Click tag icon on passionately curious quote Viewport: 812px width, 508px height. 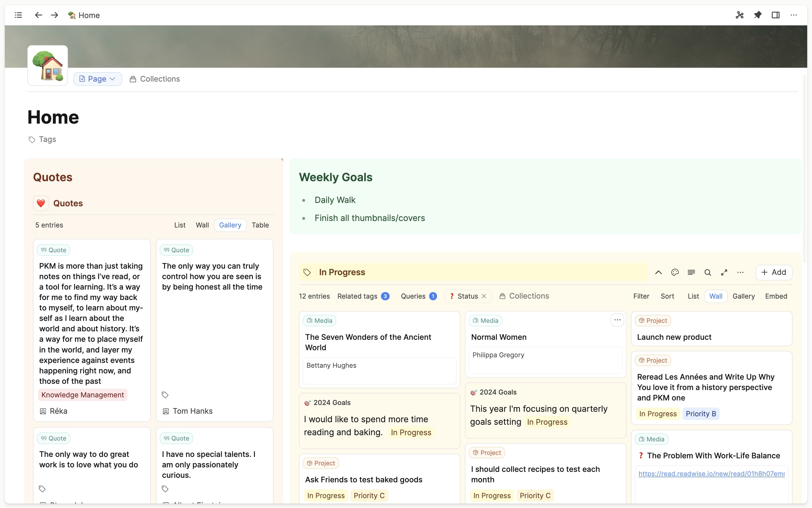tap(165, 489)
